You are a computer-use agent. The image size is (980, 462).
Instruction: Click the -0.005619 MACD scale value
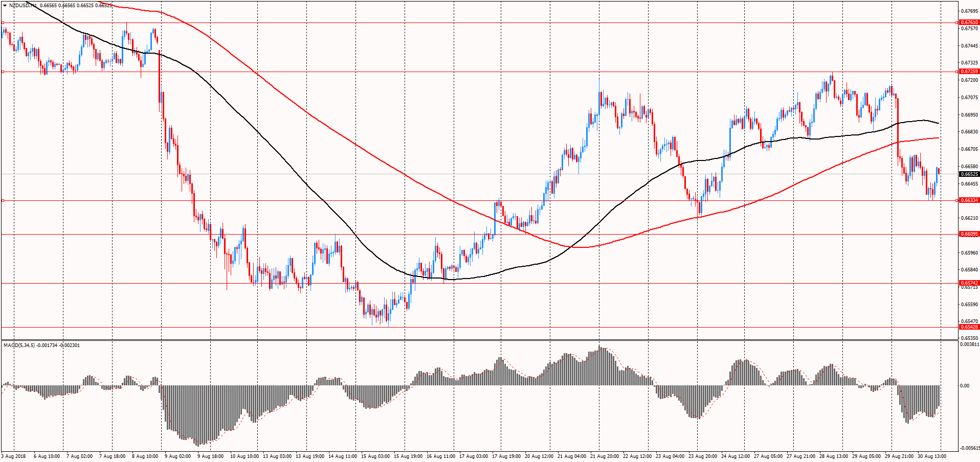[x=969, y=448]
